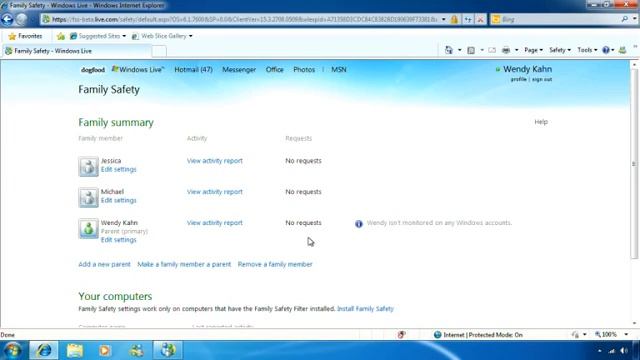Image resolution: width=640 pixels, height=360 pixels.
Task: Expand Suggested Sites dropdown
Action: click(124, 36)
